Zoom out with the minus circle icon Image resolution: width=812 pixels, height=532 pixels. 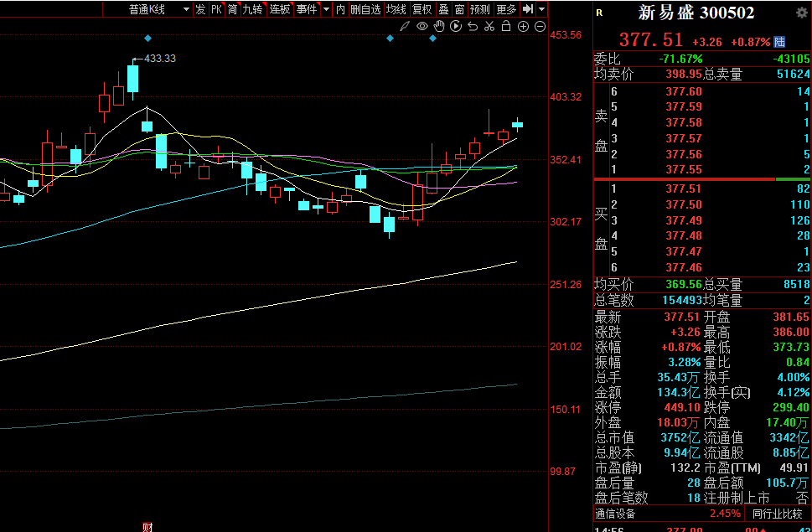coord(540,27)
